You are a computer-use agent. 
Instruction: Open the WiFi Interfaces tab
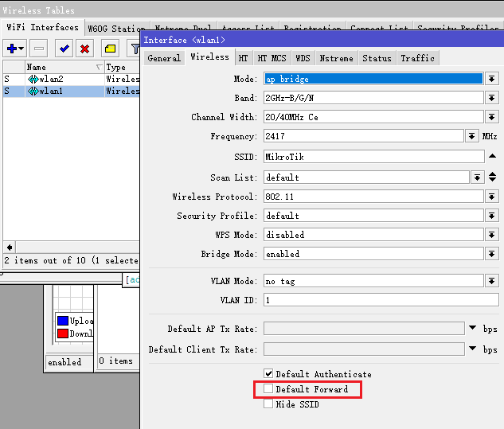coord(42,28)
